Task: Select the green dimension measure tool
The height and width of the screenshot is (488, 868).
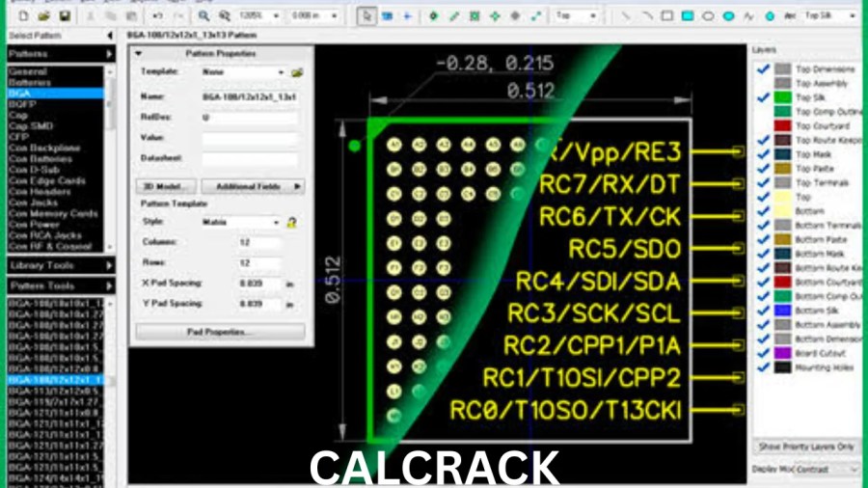Action: (x=536, y=16)
